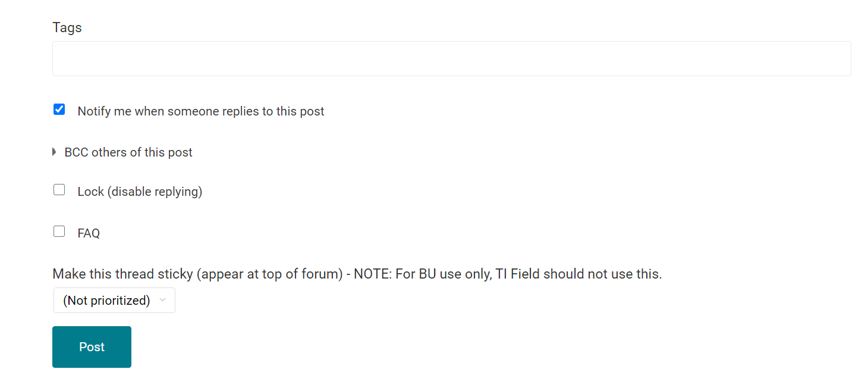The width and height of the screenshot is (868, 372).
Task: Click the word "Post" on teal button
Action: tap(92, 347)
